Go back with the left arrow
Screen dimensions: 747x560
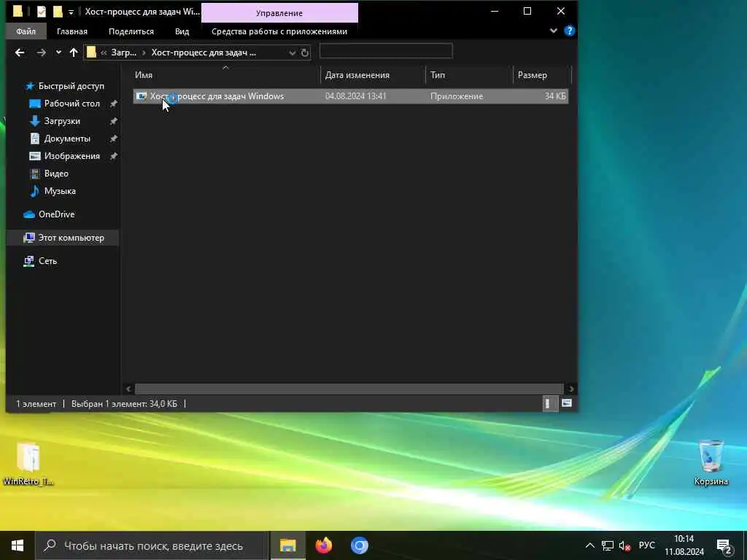(x=20, y=52)
